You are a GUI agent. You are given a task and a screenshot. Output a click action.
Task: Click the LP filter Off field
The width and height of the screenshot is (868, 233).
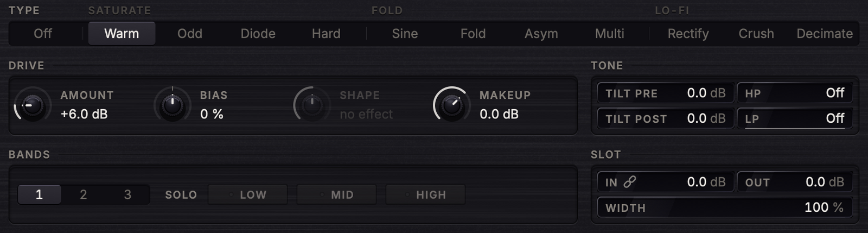[x=795, y=118]
